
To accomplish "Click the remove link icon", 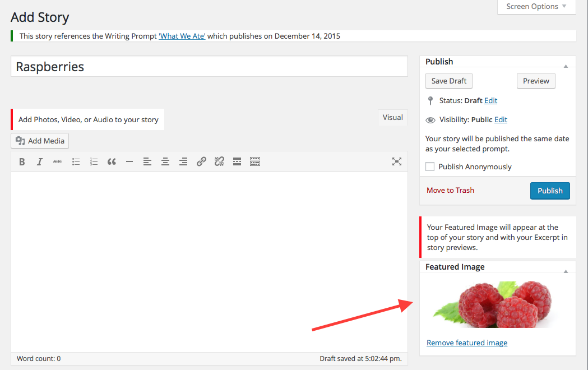I will pyautogui.click(x=219, y=162).
